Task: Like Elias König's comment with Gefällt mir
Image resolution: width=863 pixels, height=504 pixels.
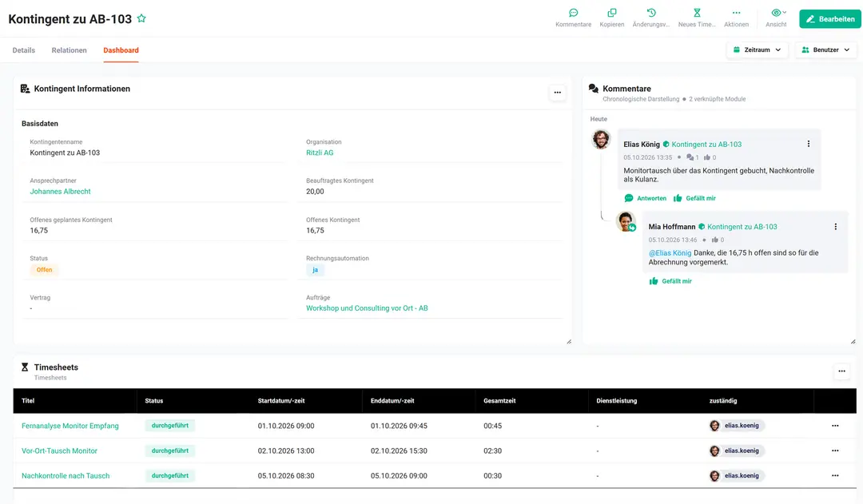Action: click(694, 198)
